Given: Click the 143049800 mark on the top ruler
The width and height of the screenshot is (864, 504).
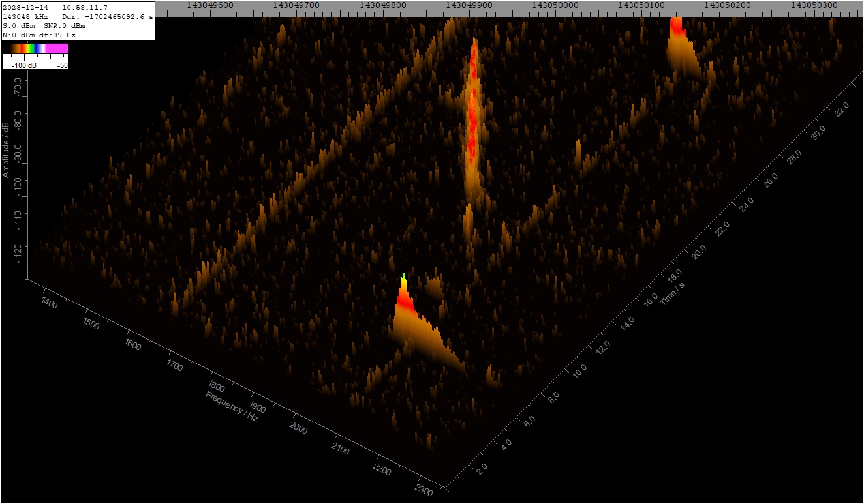Looking at the screenshot, I should 382,5.
